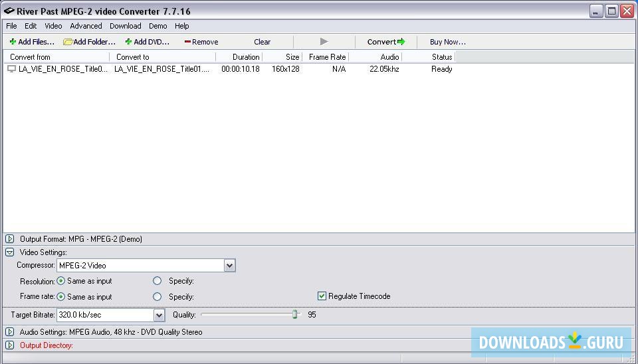Clear the file list
Image resolution: width=638 pixels, height=364 pixels.
point(262,42)
